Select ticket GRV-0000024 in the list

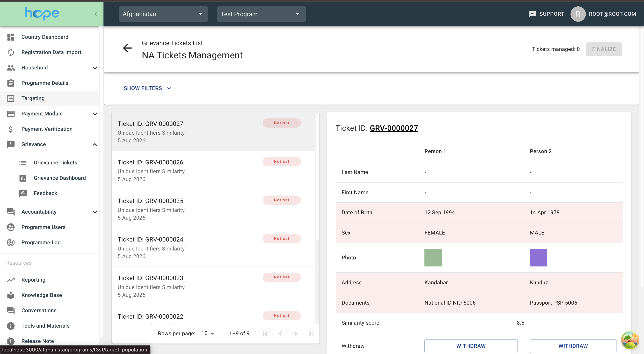pos(213,247)
